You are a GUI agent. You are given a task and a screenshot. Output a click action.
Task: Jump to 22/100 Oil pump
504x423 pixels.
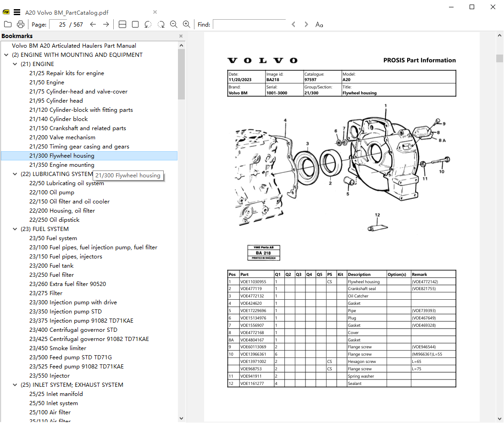[52, 192]
